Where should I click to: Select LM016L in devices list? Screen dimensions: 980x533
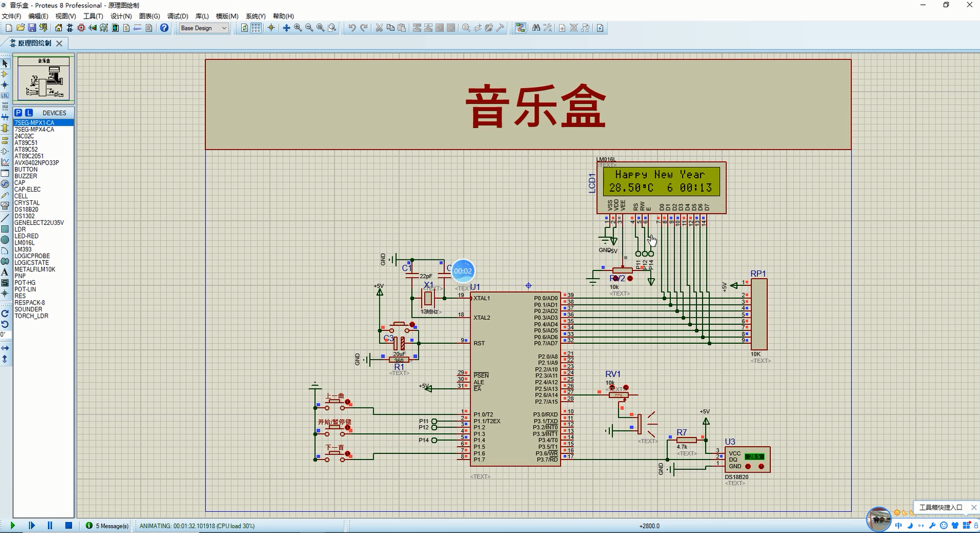point(43,243)
